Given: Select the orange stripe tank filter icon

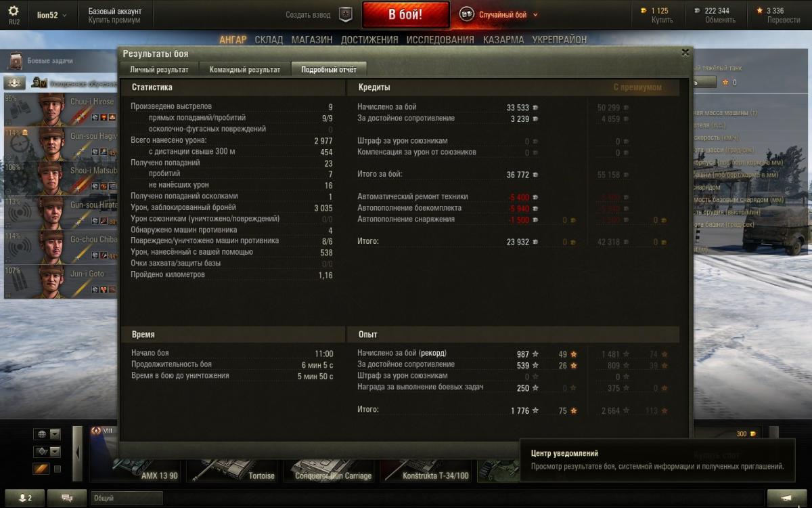Looking at the screenshot, I should (x=41, y=469).
